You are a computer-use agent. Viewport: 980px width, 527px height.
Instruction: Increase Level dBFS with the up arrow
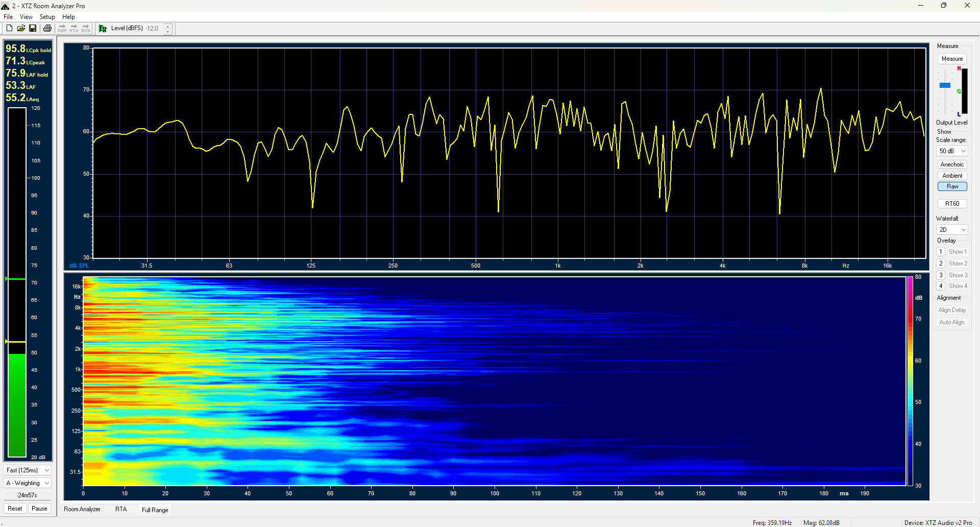(168, 26)
